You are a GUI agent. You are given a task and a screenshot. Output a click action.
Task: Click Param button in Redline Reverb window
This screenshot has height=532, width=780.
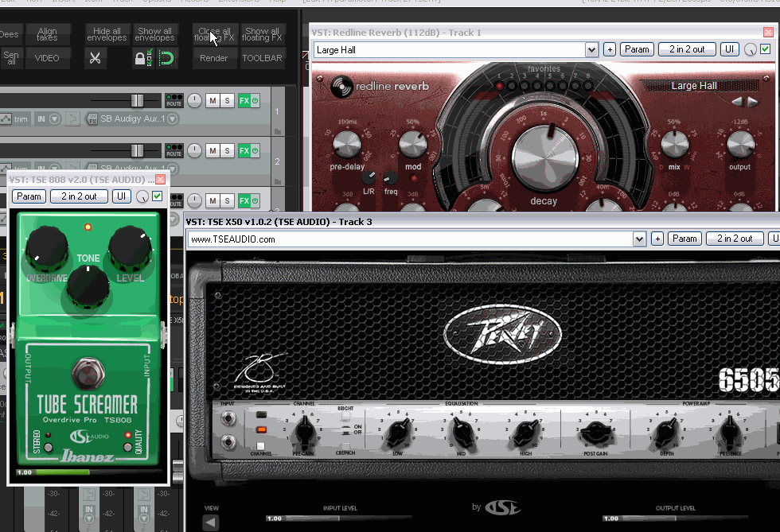pyautogui.click(x=637, y=49)
